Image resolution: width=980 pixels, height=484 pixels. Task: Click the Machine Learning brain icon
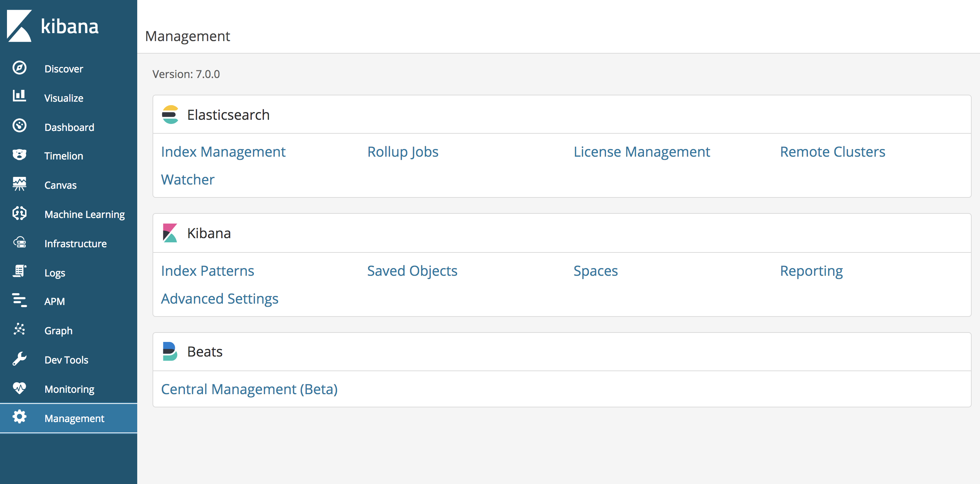coord(20,213)
